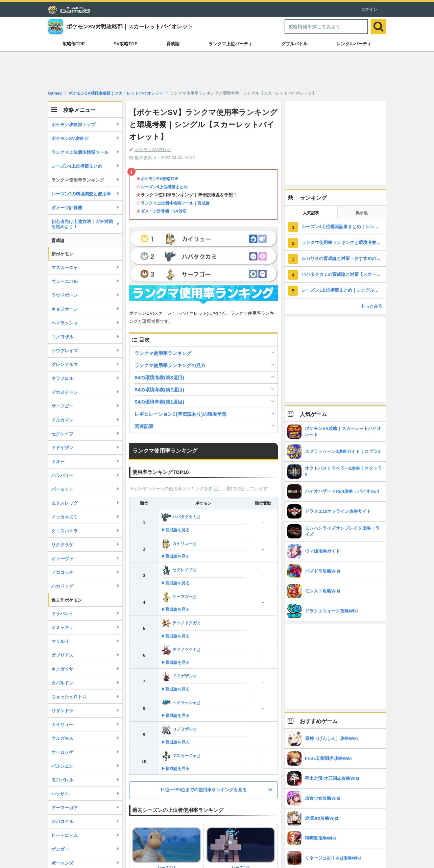Click the 攻略情報を探してみよう search field
This screenshot has height=868, width=434.
click(x=326, y=27)
